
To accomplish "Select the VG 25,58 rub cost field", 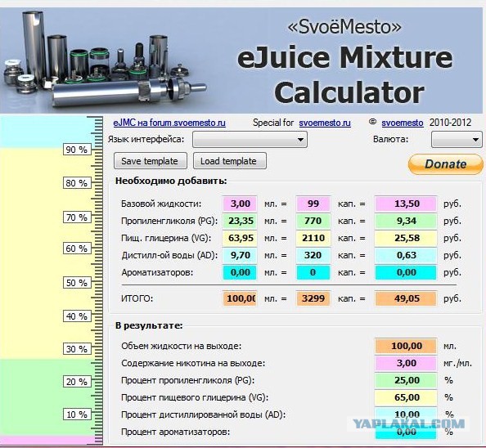I will pyautogui.click(x=406, y=238).
